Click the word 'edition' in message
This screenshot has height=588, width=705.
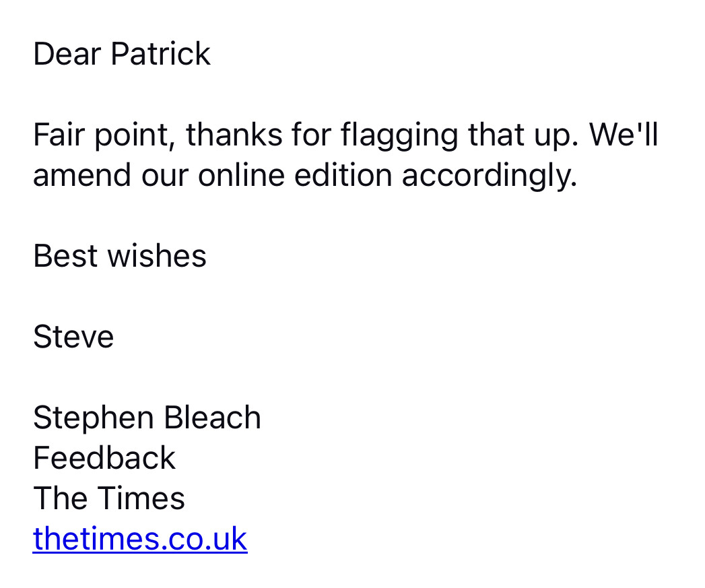coord(343,175)
